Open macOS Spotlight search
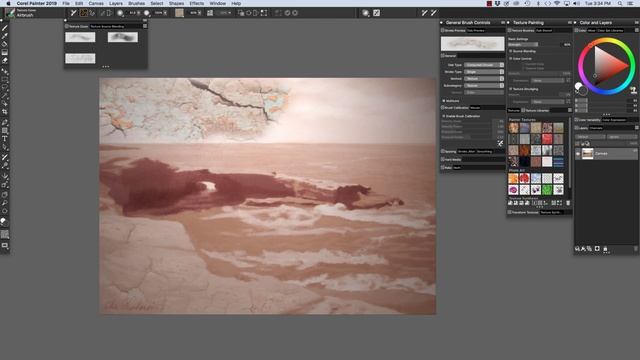 coord(620,3)
